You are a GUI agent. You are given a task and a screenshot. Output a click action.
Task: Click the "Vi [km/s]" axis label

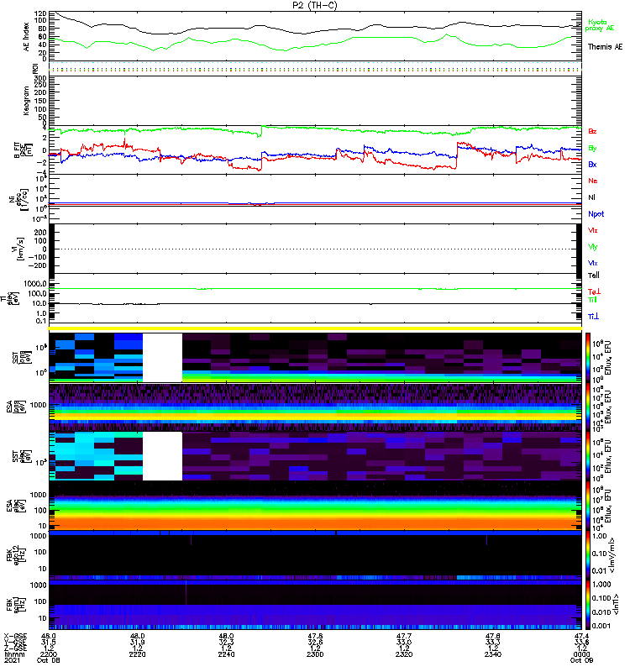[x=19, y=249]
